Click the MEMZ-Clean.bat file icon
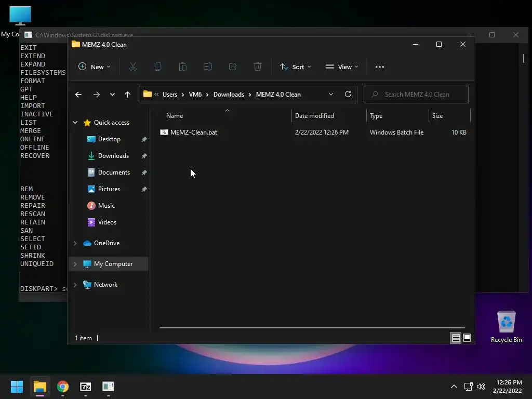Viewport: 532px width, 399px height. [x=164, y=132]
